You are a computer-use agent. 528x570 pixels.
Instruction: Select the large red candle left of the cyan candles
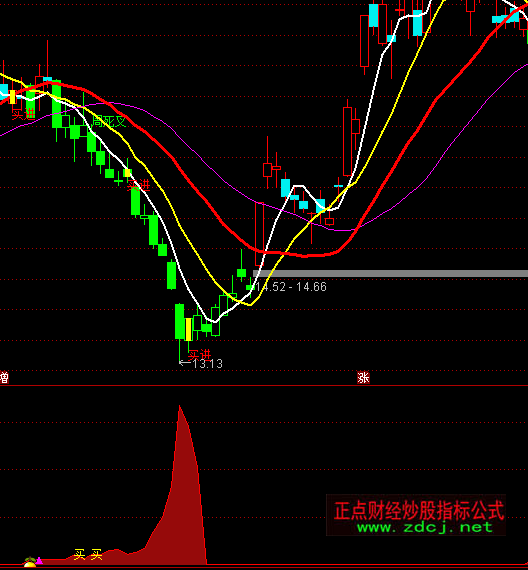pos(364,41)
